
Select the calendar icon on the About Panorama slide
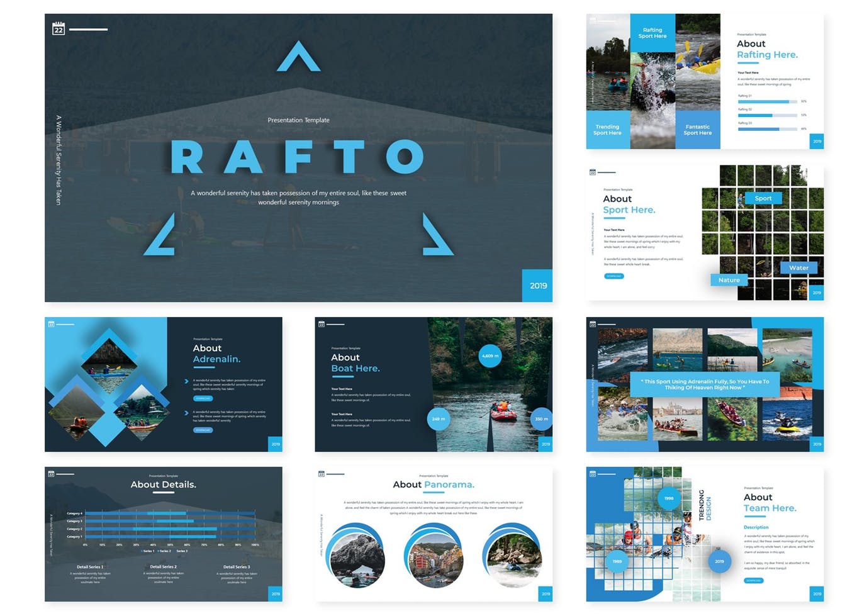point(322,474)
